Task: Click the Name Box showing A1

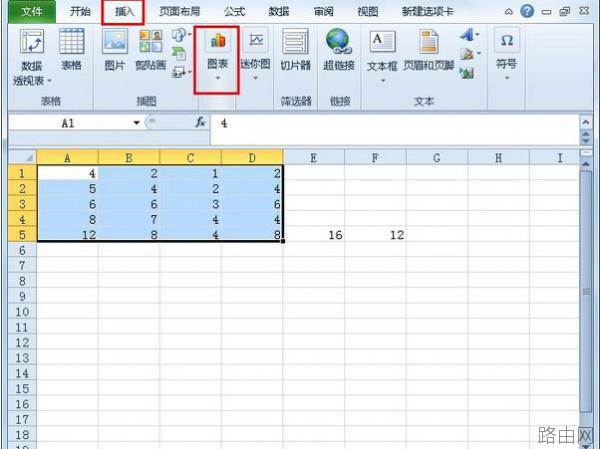Action: pyautogui.click(x=68, y=123)
